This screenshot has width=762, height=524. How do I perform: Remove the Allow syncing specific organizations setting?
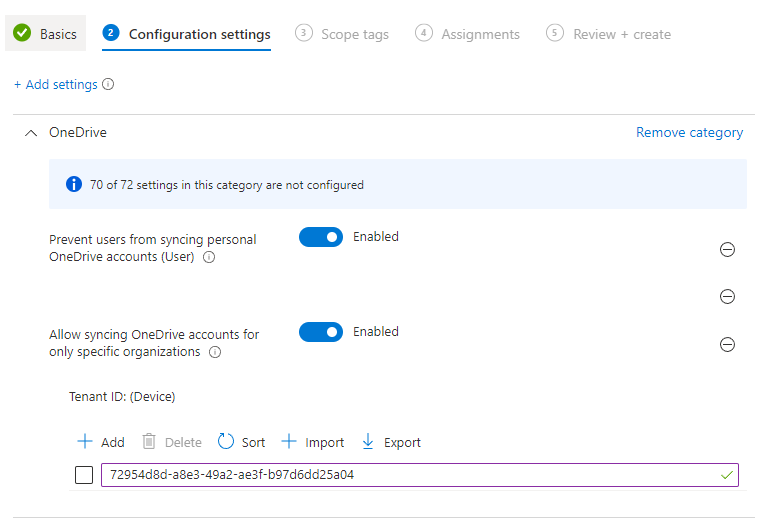pyautogui.click(x=727, y=345)
